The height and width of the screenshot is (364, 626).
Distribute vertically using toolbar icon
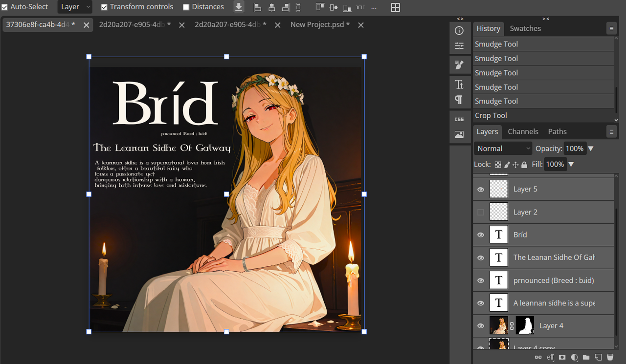pos(299,7)
